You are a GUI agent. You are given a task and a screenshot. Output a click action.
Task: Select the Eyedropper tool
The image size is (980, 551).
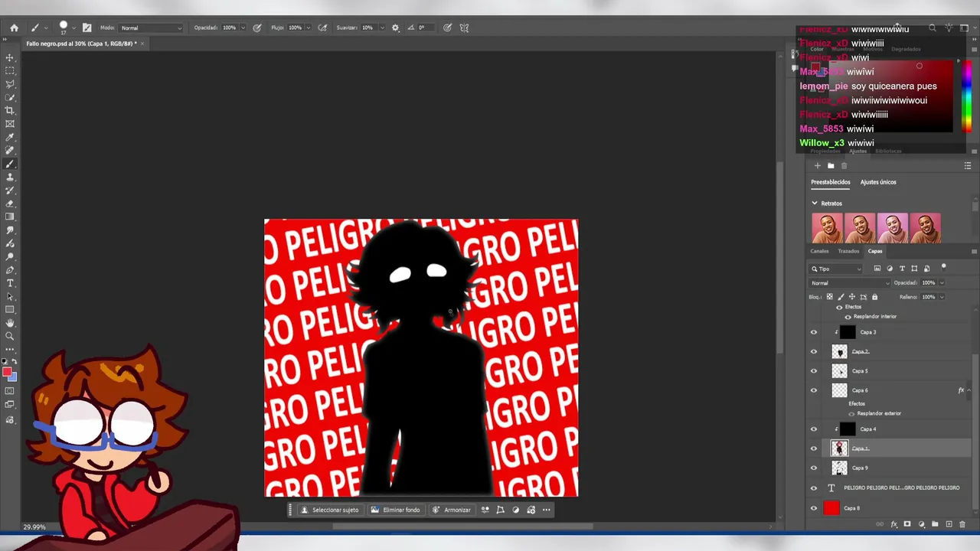tap(10, 138)
